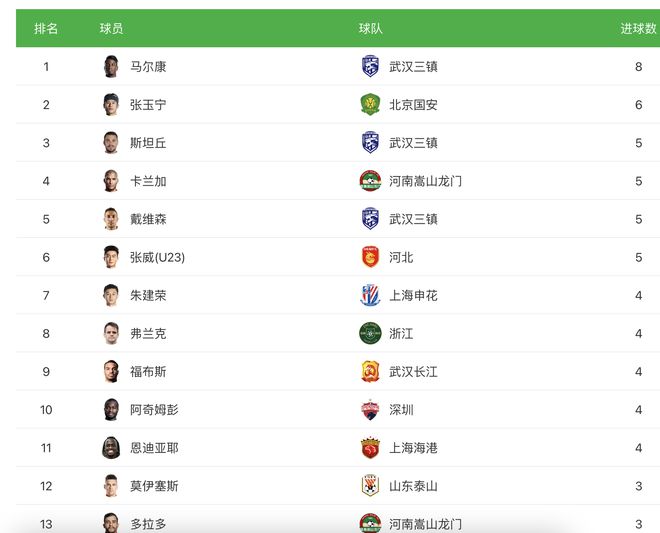Click the Wuhan Three Towns badge in row 1
Screen dimensions: 660x533
click(x=370, y=66)
